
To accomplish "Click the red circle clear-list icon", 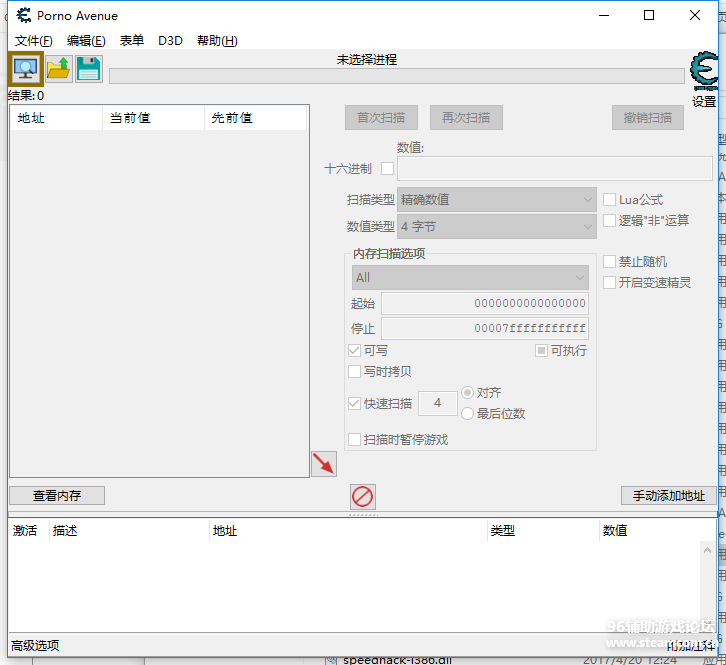I will pos(362,496).
